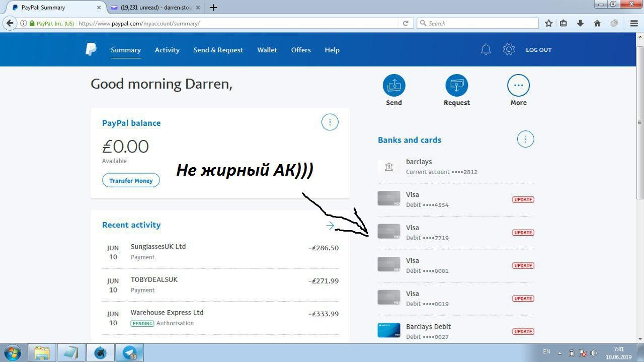Screen dimensions: 644x362
Task: Open the Activity page
Action: point(167,50)
